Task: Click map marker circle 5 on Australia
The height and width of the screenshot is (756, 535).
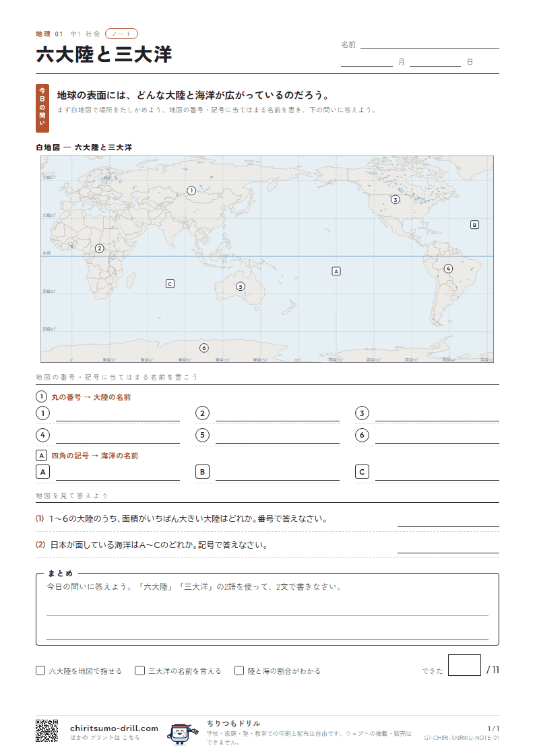Action: [241, 286]
